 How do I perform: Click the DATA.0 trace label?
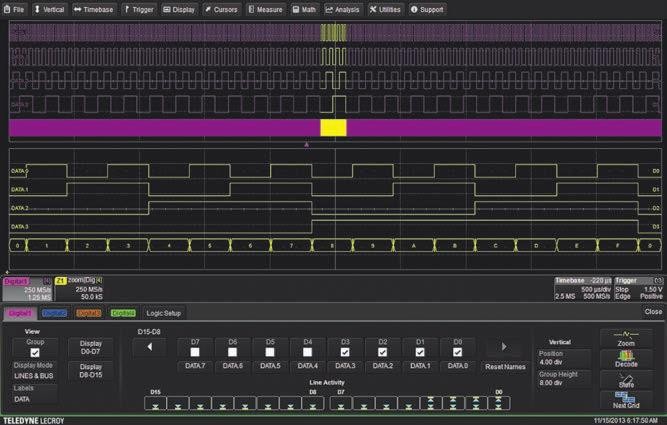(20, 171)
